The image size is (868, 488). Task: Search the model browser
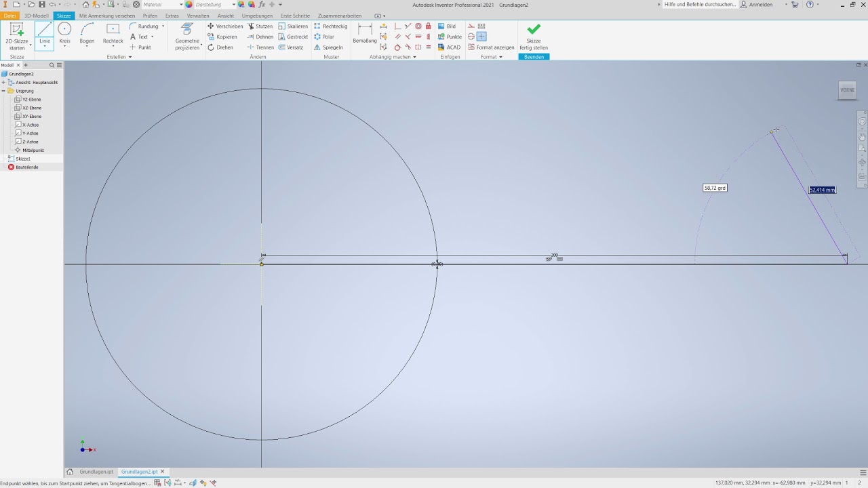pos(52,65)
